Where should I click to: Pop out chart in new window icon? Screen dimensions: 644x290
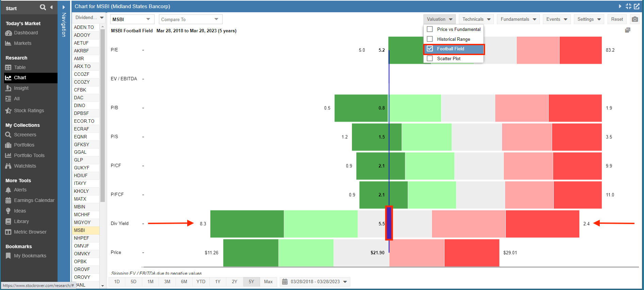pyautogui.click(x=637, y=6)
